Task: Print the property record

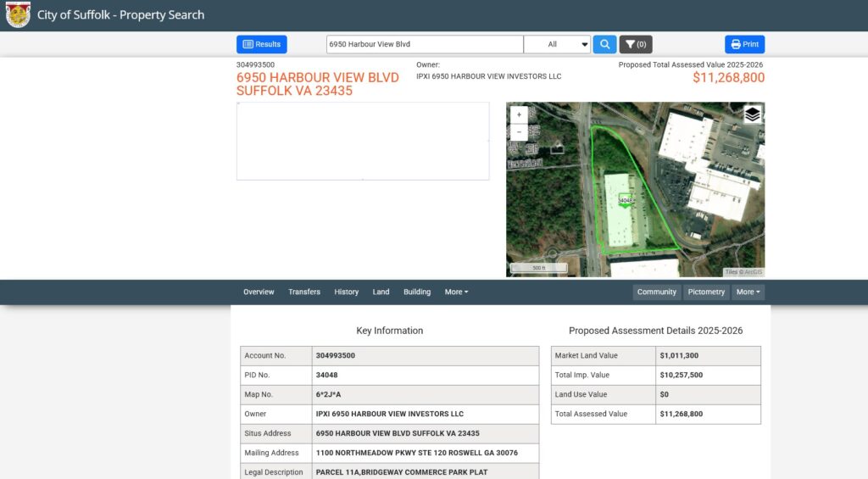Action: coord(744,44)
